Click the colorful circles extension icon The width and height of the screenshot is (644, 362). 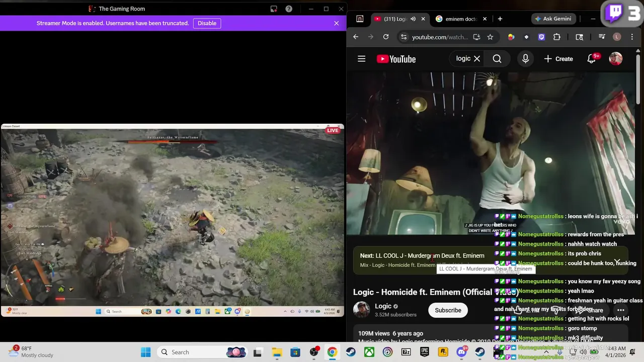pyautogui.click(x=511, y=37)
